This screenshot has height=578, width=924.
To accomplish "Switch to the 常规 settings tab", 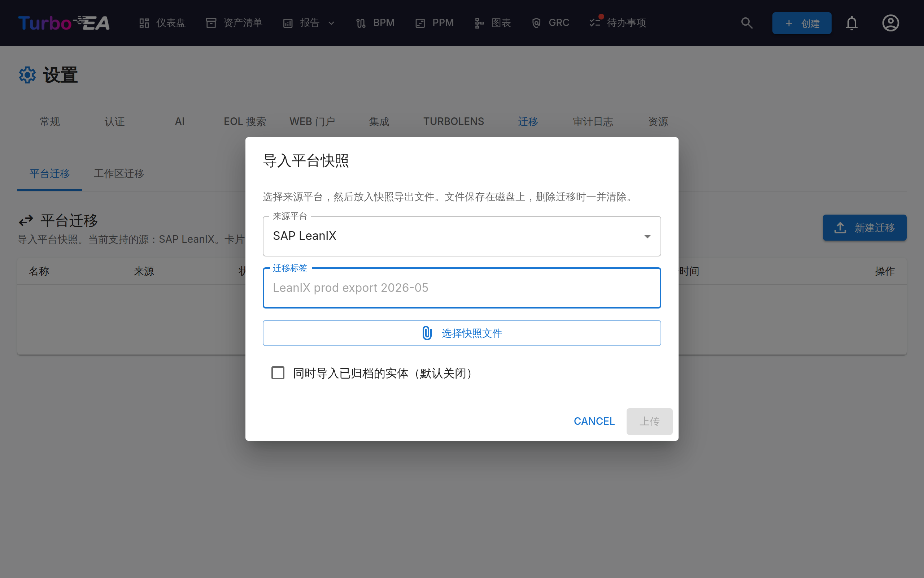I will click(x=50, y=122).
